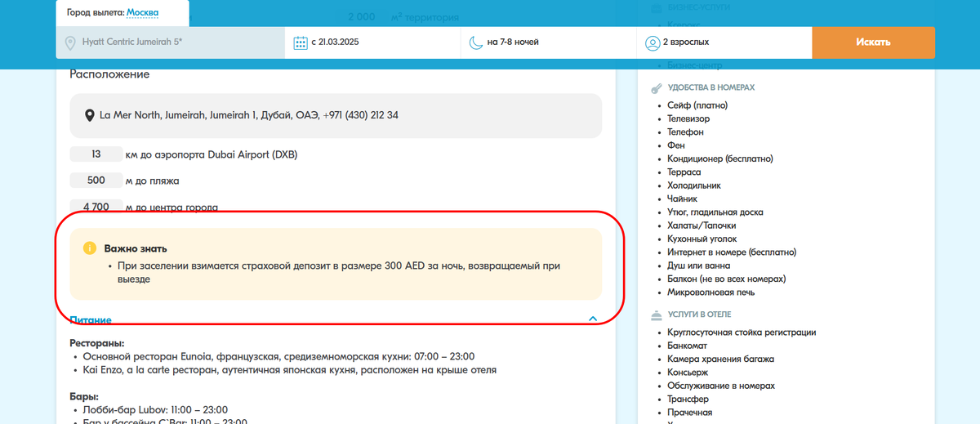Click Кондиционер (бесплатно) list item
This screenshot has height=424, width=980.
[720, 158]
